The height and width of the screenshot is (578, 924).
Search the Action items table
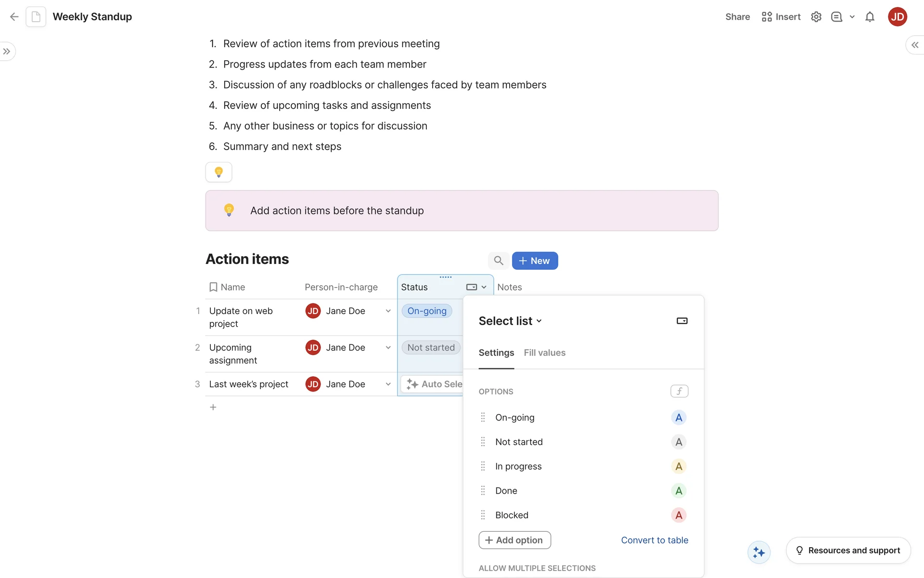[x=499, y=261]
